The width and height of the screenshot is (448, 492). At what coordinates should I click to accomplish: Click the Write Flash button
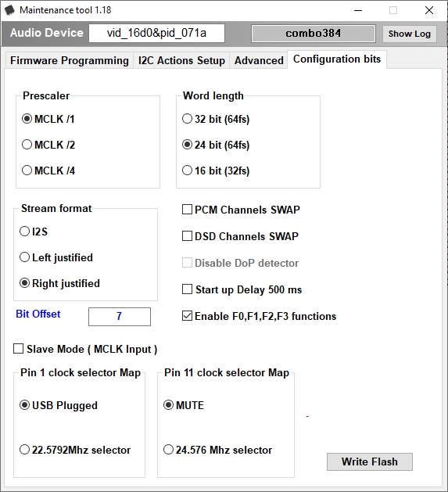click(370, 461)
